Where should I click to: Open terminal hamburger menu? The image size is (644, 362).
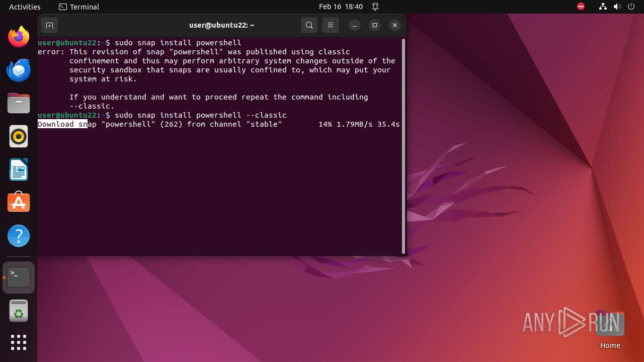331,25
